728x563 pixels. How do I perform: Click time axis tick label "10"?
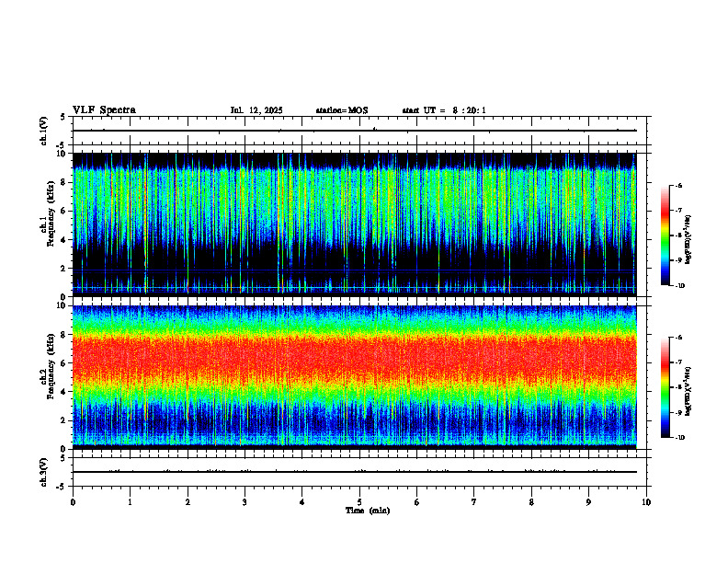coord(646,502)
